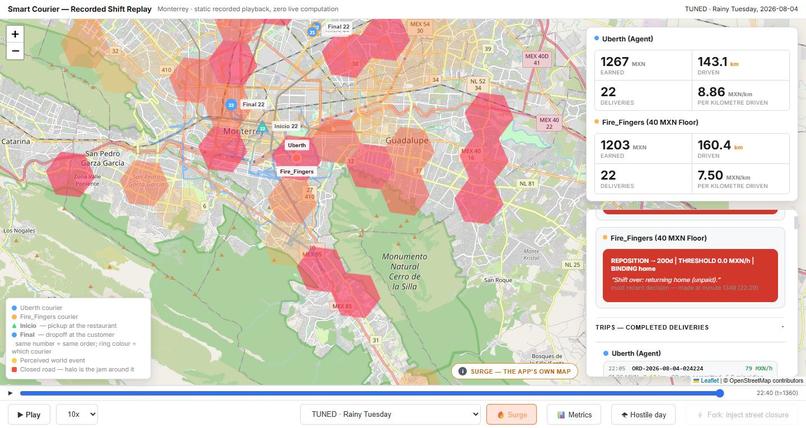The height and width of the screenshot is (428, 806).
Task: Open the TUNED · Rainy Tuesday scenario dropdown
Action: coord(391,414)
